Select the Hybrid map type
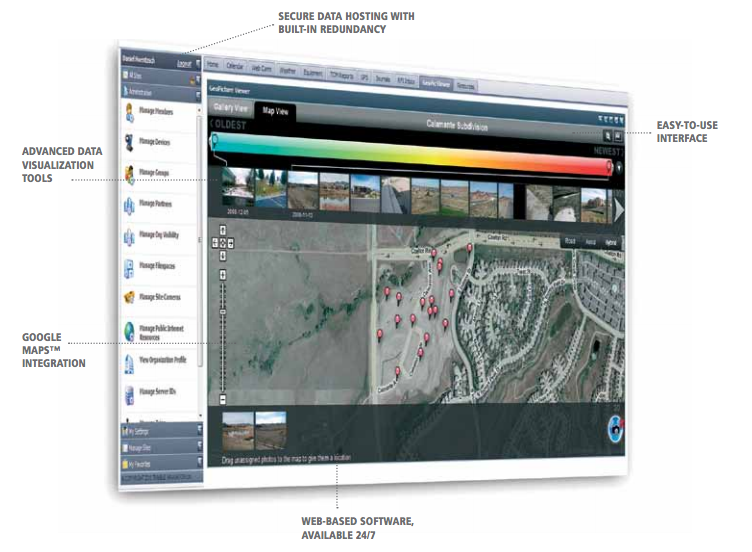The width and height of the screenshot is (752, 552). click(611, 243)
